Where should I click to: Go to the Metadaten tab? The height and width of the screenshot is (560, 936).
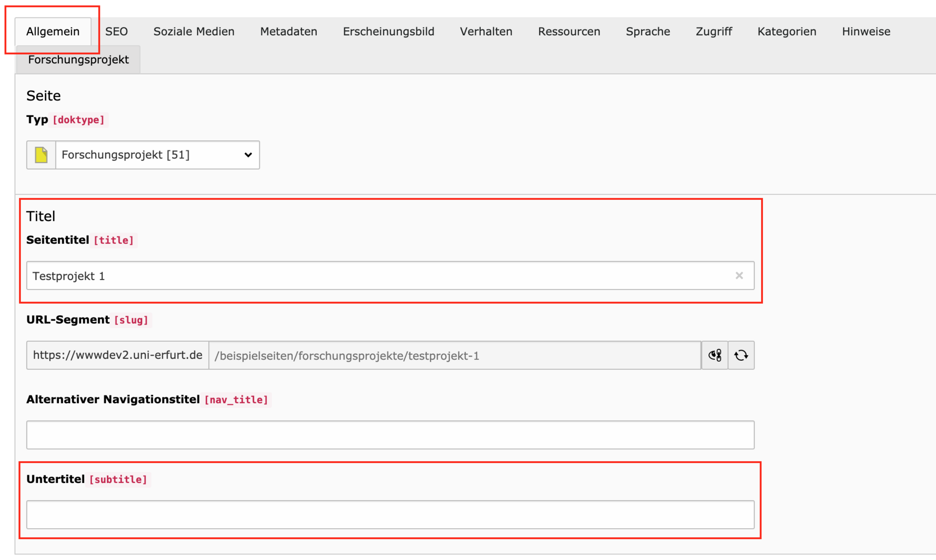point(289,32)
